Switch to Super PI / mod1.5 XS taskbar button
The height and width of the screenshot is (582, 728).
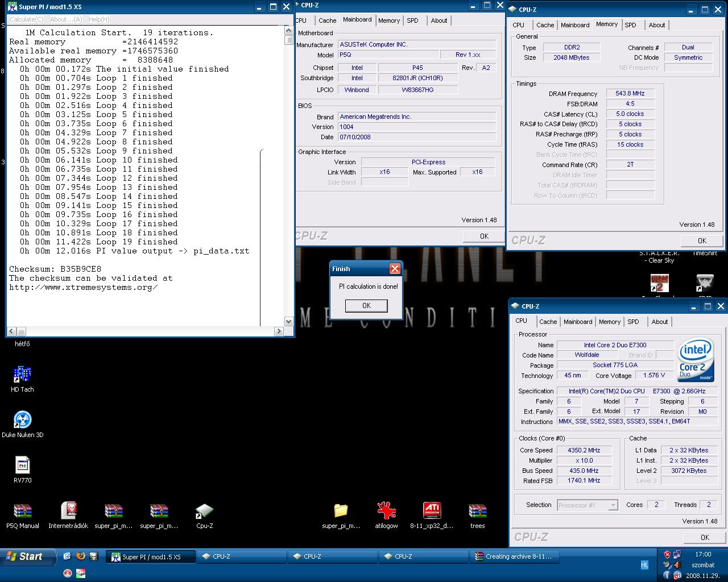(151, 557)
